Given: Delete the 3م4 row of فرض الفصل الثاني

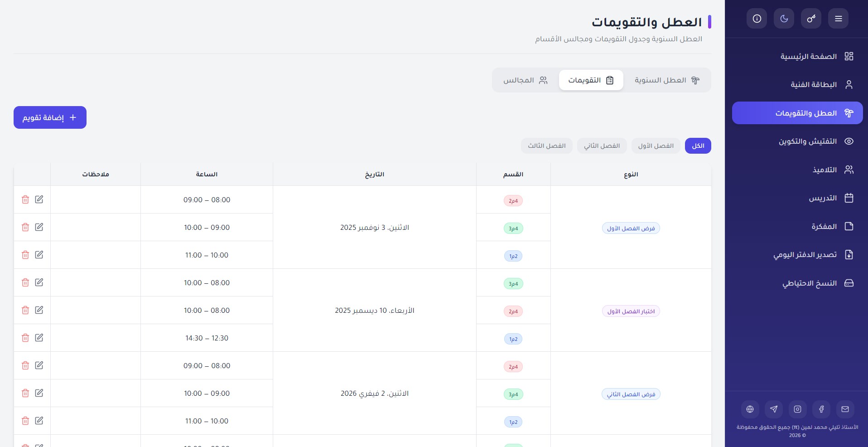Looking at the screenshot, I should tap(25, 393).
